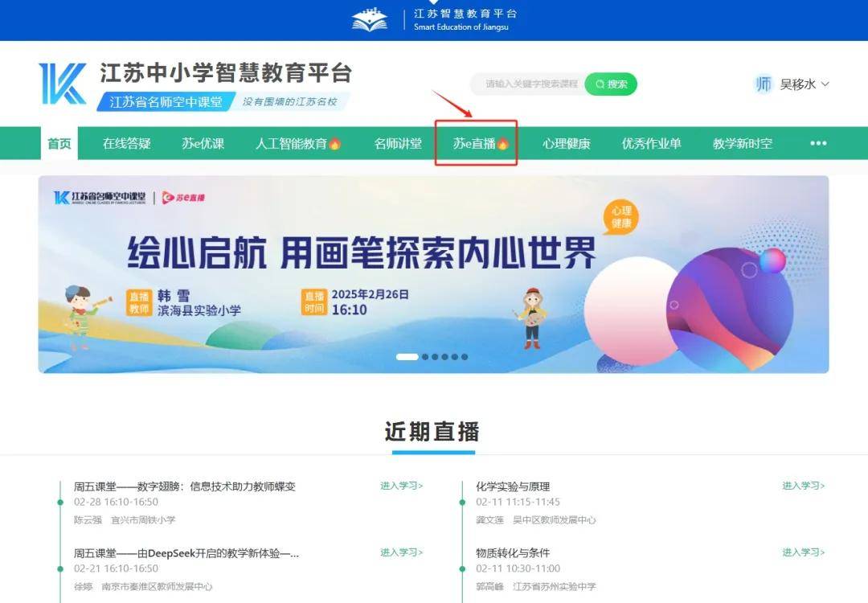Open 进入学习 link for the DeepSeek lesson

click(401, 552)
